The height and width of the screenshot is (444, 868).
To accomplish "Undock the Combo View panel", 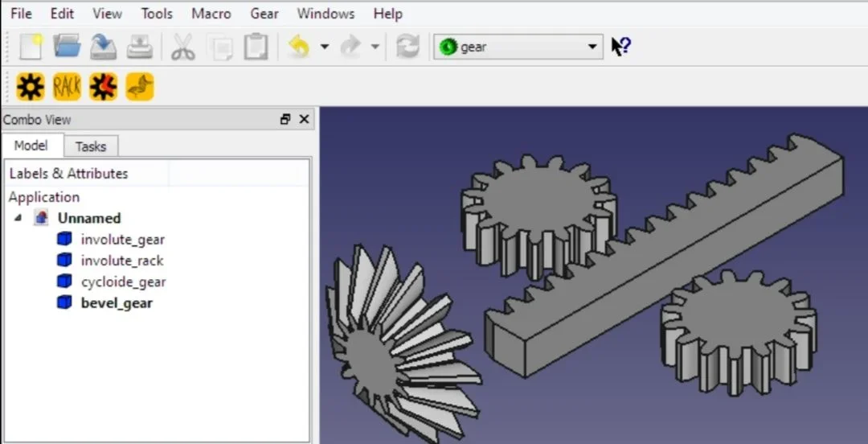I will click(285, 119).
